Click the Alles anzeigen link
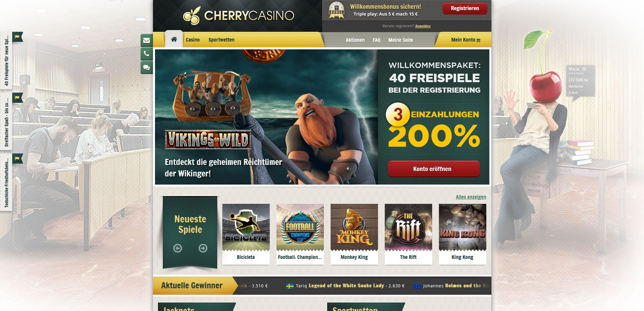Image resolution: width=644 pixels, height=311 pixels. (471, 197)
